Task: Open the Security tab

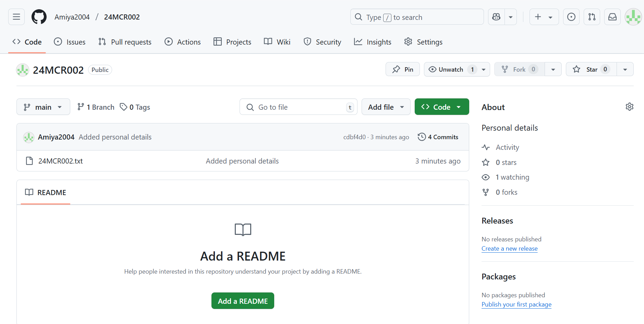Action: click(x=322, y=42)
